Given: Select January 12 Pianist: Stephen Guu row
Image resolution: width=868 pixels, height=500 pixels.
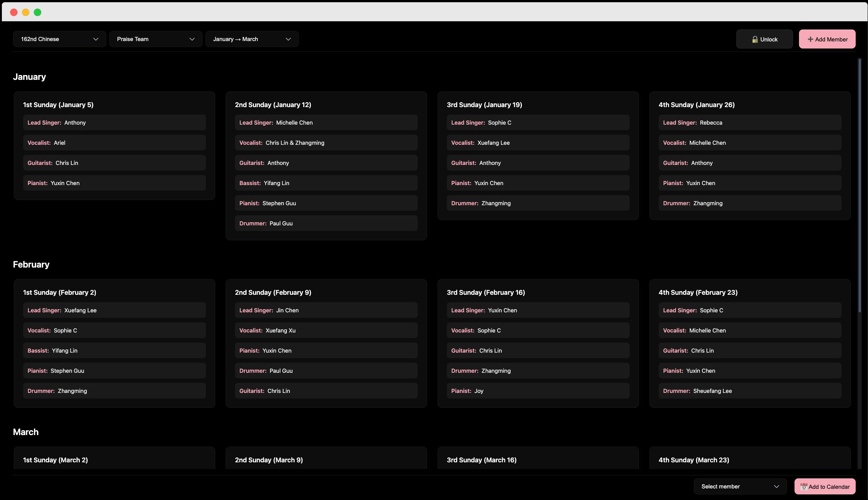Looking at the screenshot, I should tap(326, 203).
